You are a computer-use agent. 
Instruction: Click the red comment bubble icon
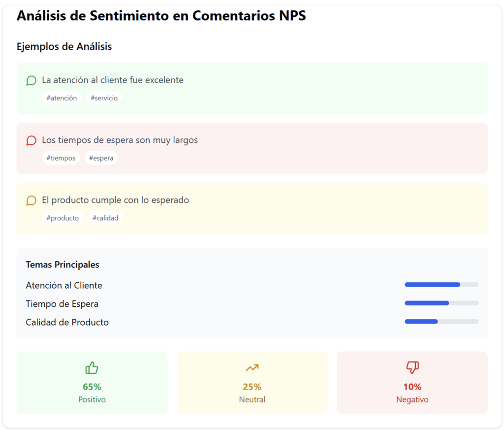point(31,140)
